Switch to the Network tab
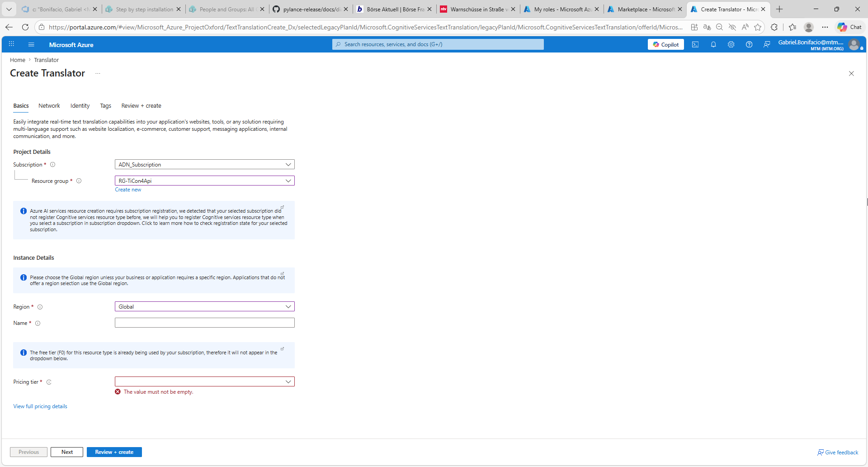This screenshot has height=467, width=868. (49, 106)
